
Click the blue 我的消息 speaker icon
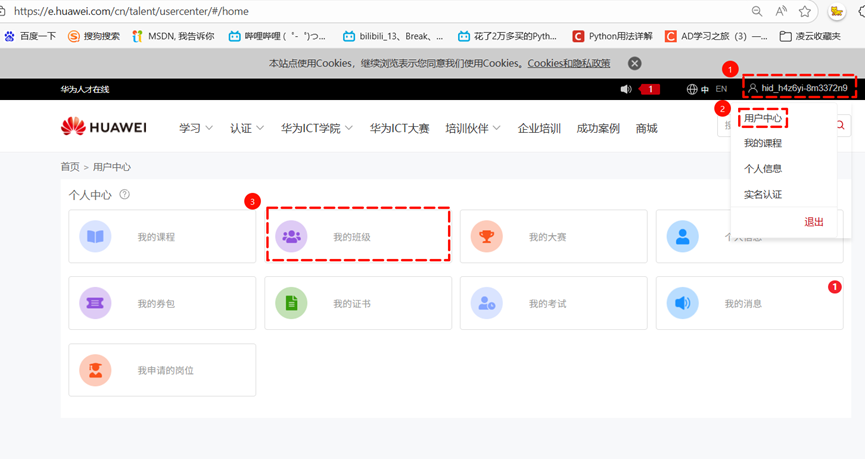682,303
